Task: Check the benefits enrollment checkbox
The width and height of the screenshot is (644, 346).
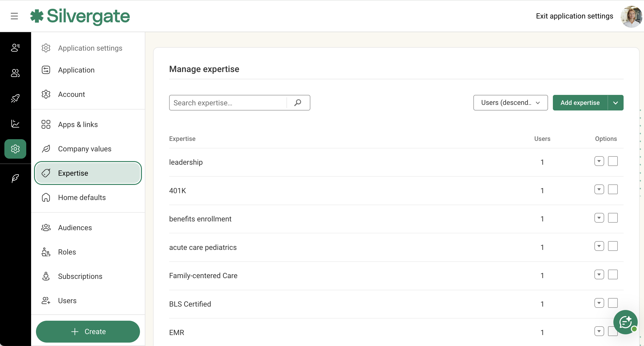Action: 613,218
